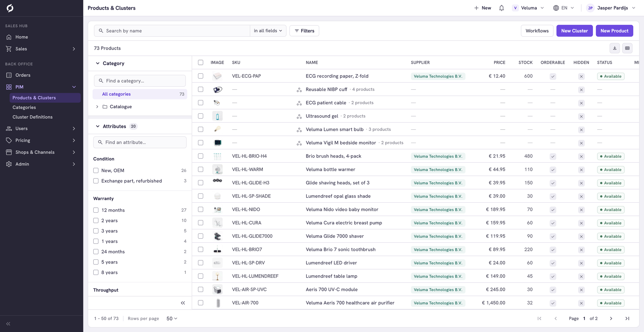This screenshot has height=332, width=644.
Task: Click the New Product button
Action: pos(614,31)
